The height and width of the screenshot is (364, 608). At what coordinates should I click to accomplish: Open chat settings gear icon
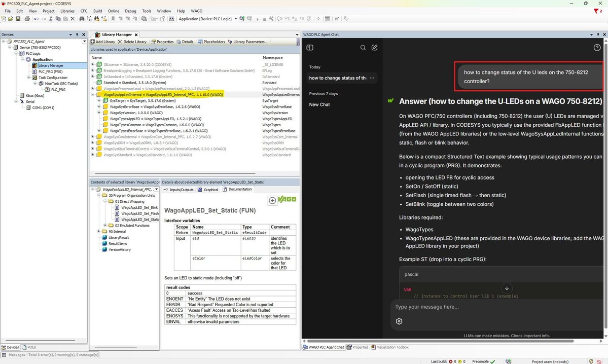[x=399, y=321]
